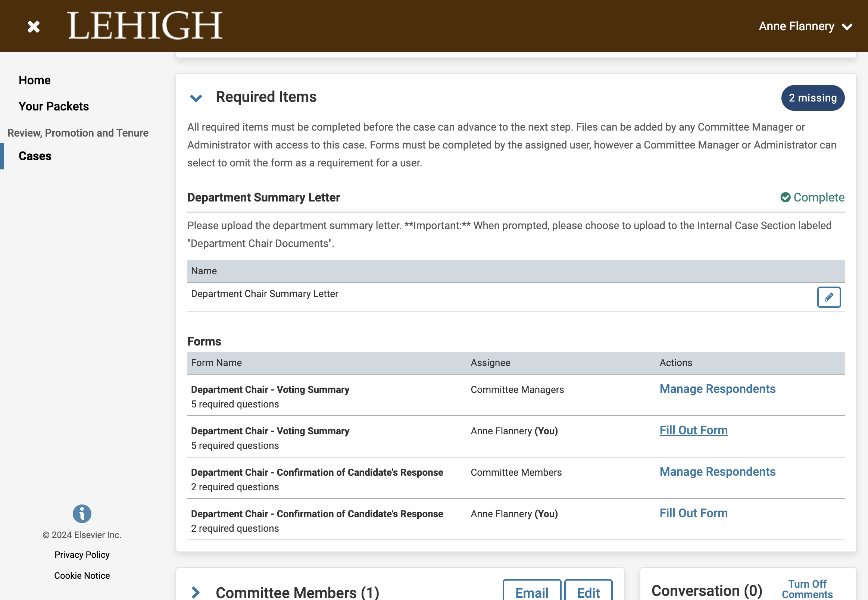Go to Home in the sidebar
The height and width of the screenshot is (600, 868).
tap(35, 80)
